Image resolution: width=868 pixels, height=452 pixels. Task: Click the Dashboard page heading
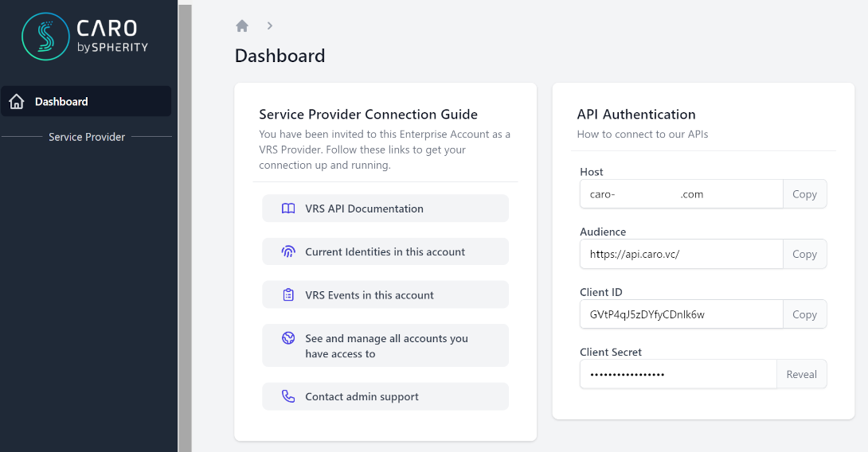point(280,56)
